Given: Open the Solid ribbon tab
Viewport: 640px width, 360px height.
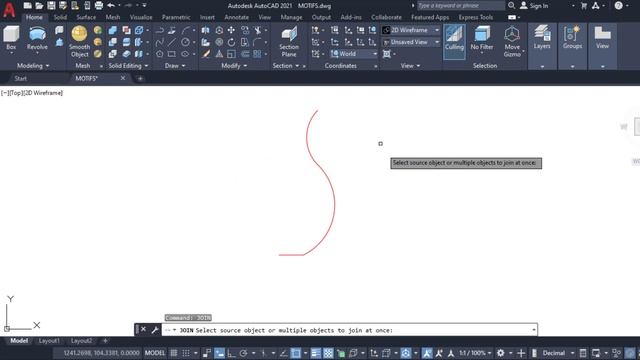Looking at the screenshot, I should (x=60, y=17).
